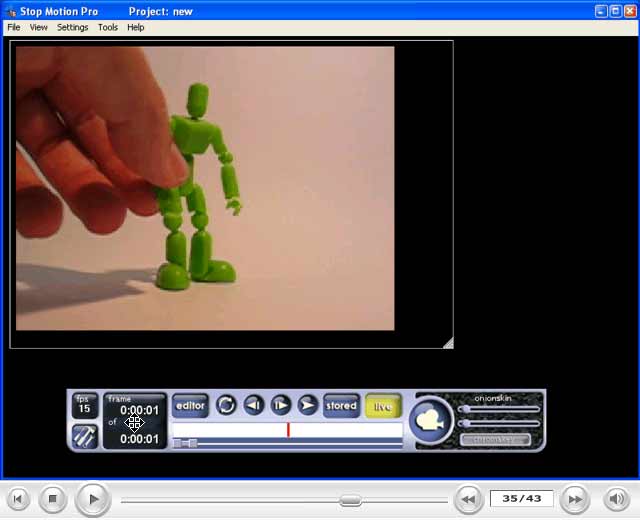Skip to beginning in player bar
The width and height of the screenshot is (640, 520).
tap(17, 498)
